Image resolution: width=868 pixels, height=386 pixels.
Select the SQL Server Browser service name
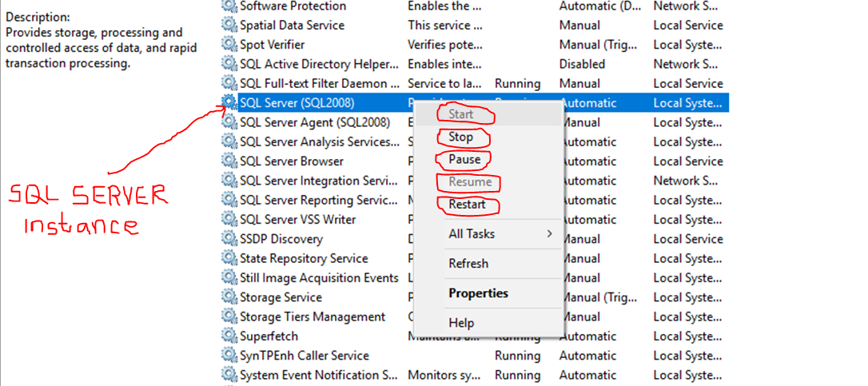pos(291,161)
